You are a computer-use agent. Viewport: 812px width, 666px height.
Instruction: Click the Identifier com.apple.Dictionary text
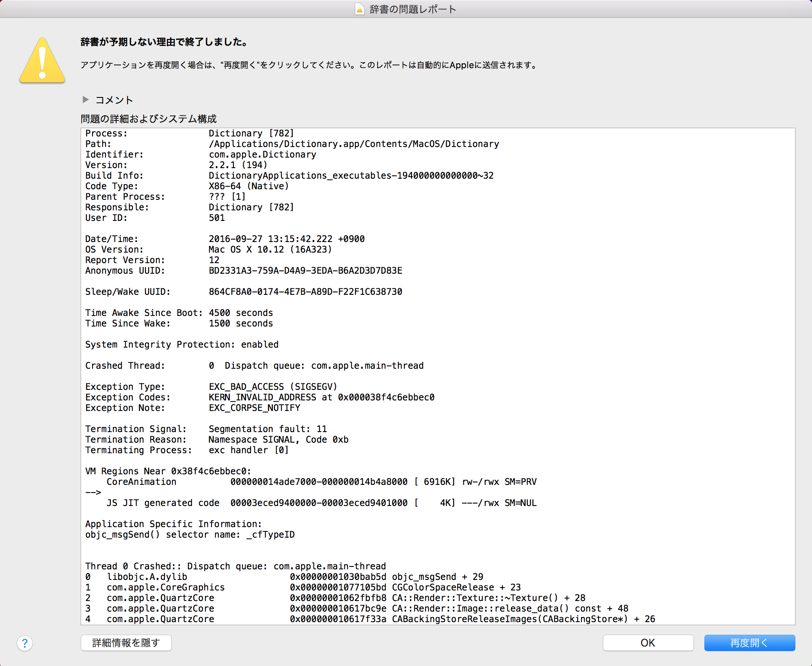click(x=262, y=154)
